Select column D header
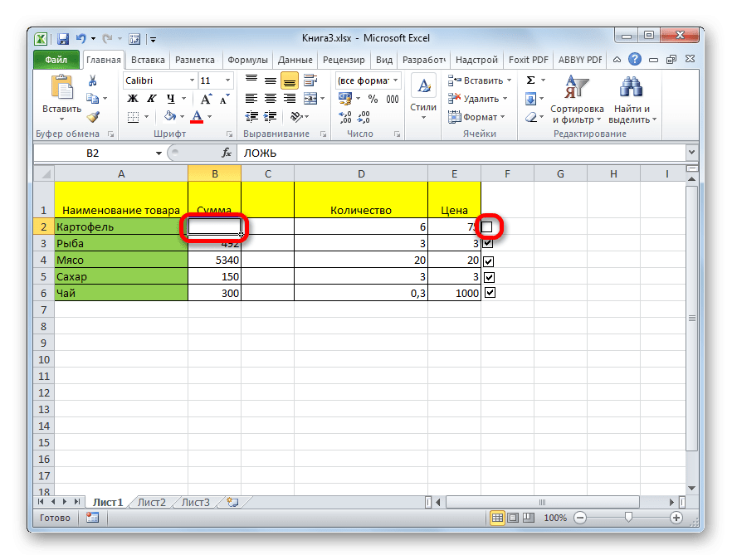This screenshot has height=560, width=732. click(x=361, y=173)
